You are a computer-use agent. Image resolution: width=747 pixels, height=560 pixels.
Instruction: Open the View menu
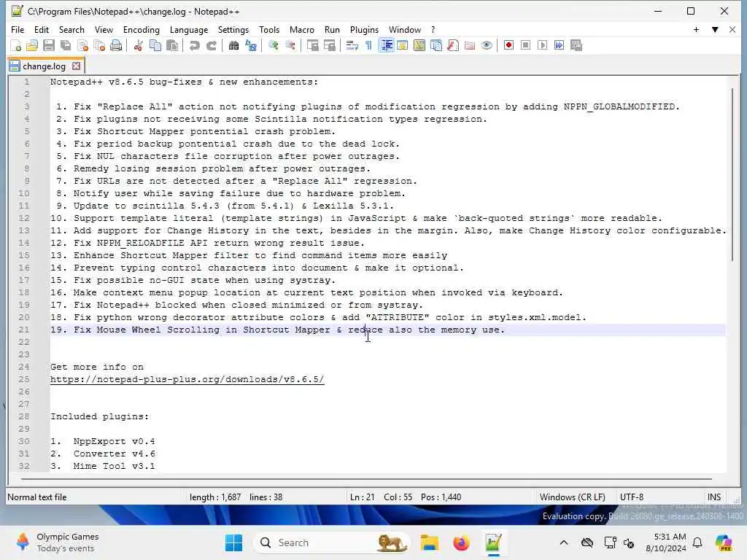tap(104, 29)
